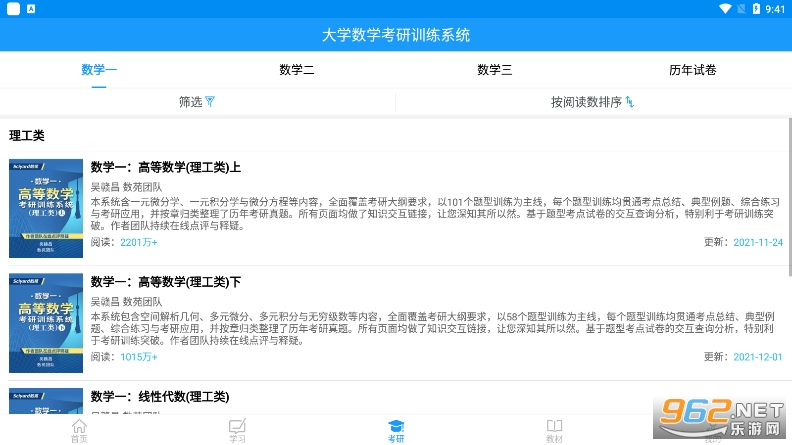Screen dimensions: 792x445
Task: Switch to the 数学二 tab
Action: (x=297, y=69)
